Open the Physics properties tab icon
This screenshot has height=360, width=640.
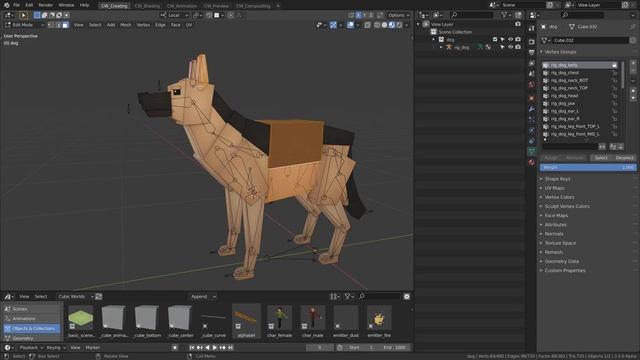coord(531,130)
